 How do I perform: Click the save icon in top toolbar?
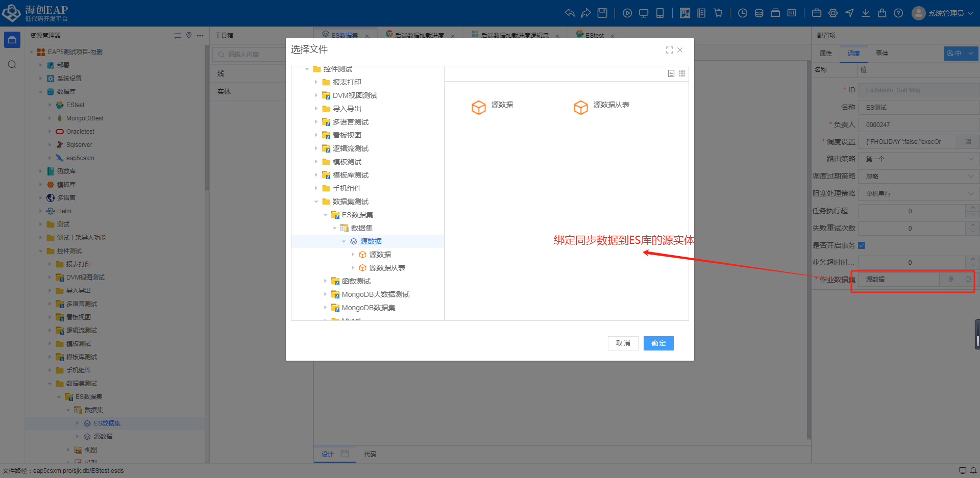click(602, 13)
